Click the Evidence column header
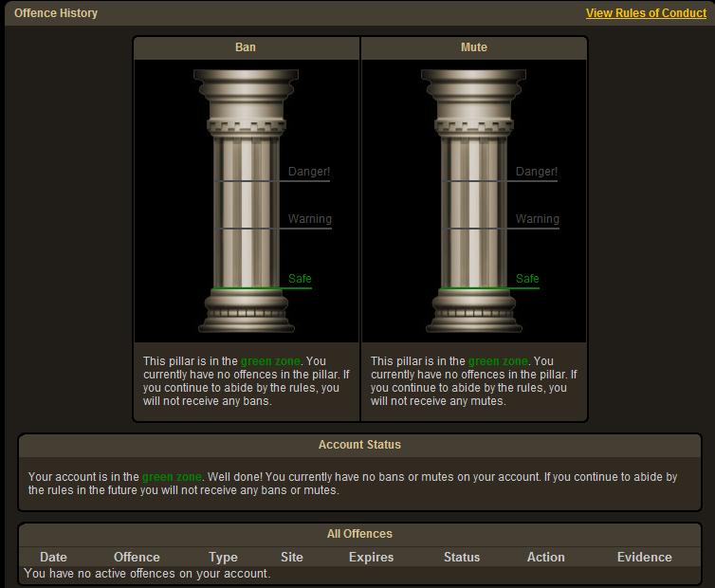 [x=644, y=558]
